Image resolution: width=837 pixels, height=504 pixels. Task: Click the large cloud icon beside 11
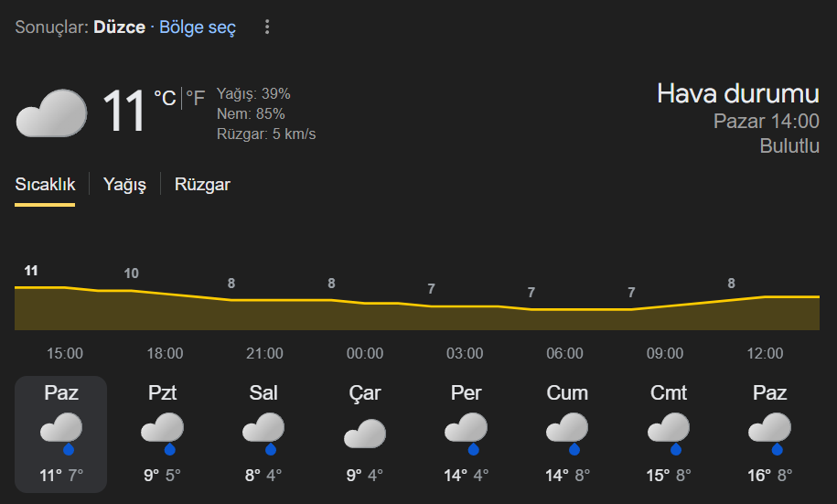tap(51, 113)
